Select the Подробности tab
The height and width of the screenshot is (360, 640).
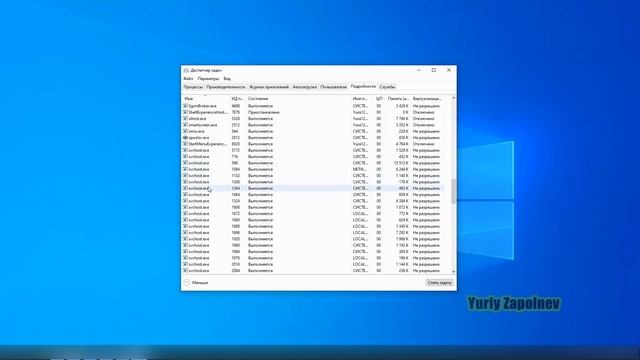click(x=363, y=87)
